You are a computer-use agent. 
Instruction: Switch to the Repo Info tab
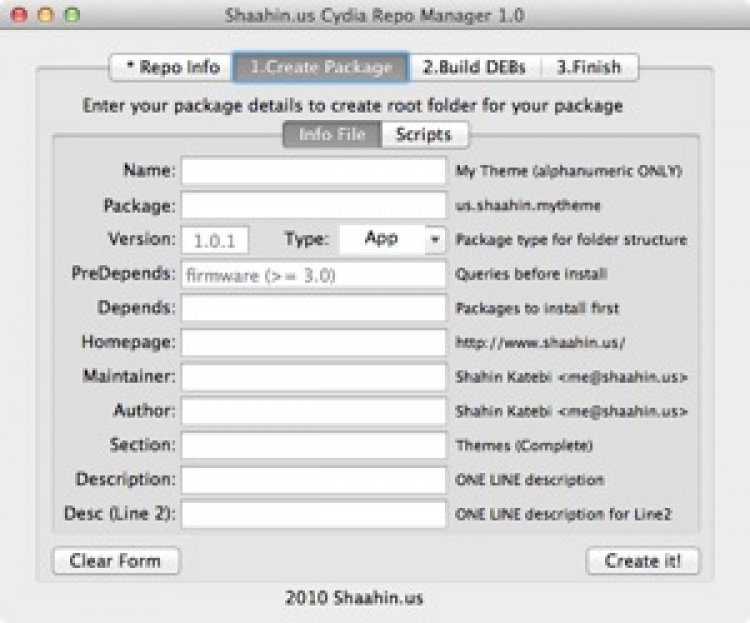(172, 67)
